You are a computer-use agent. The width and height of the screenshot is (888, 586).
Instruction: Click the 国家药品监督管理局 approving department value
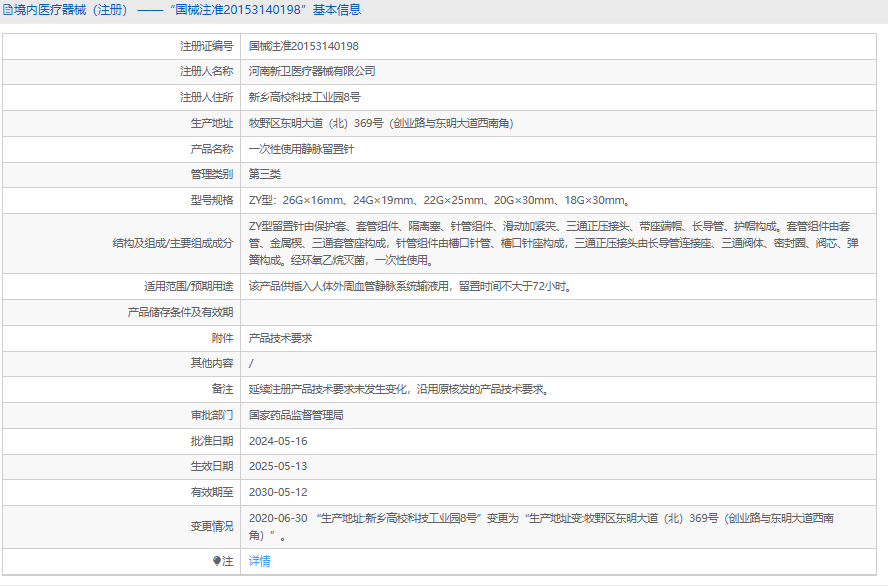coord(296,416)
